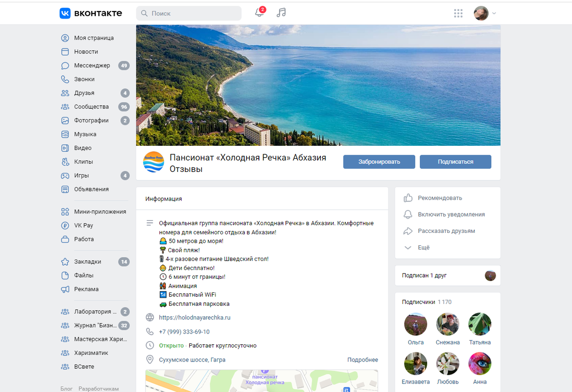572x392 pixels.
Task: Click the Видео sidebar icon
Action: pos(65,148)
